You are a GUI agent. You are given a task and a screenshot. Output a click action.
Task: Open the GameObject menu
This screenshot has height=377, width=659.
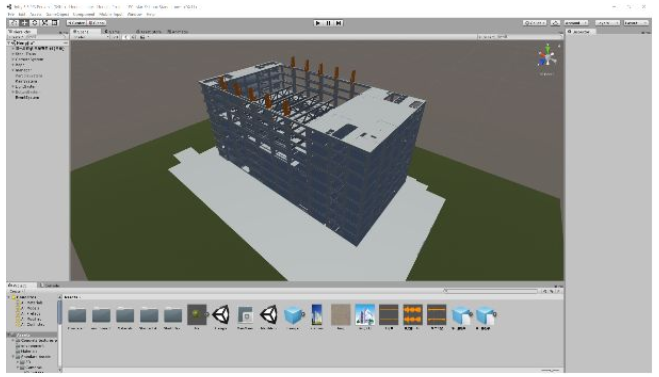(57, 14)
